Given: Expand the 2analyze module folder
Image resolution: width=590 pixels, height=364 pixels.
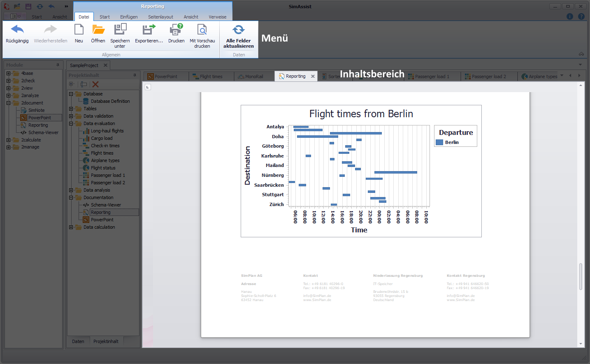Looking at the screenshot, I should tap(8, 95).
